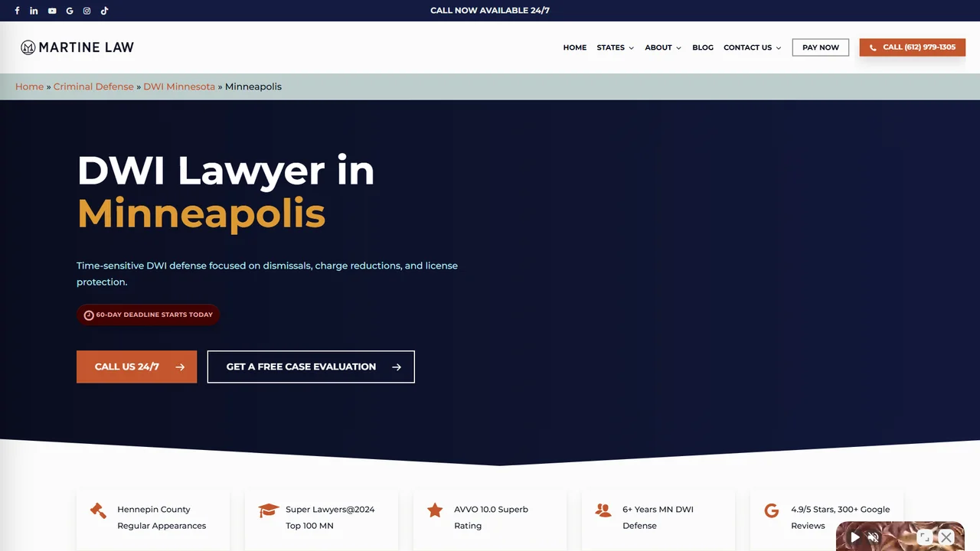Expand the About dropdown menu
The width and height of the screenshot is (980, 551).
[663, 47]
